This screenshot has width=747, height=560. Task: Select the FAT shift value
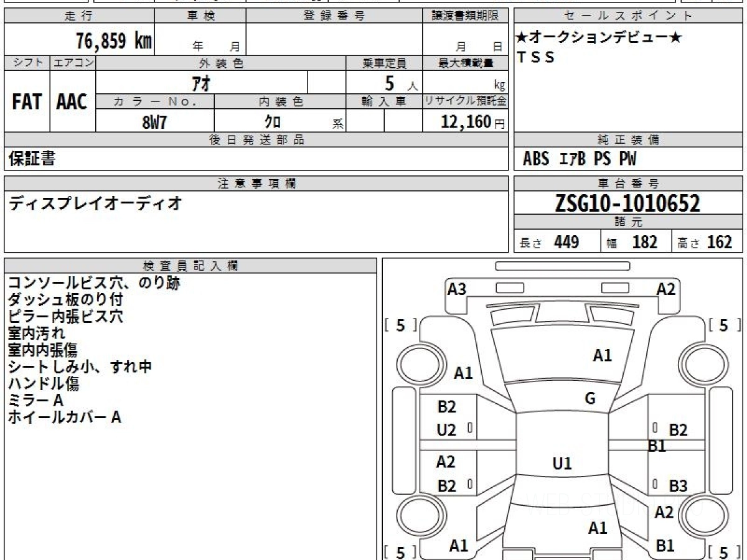click(27, 102)
